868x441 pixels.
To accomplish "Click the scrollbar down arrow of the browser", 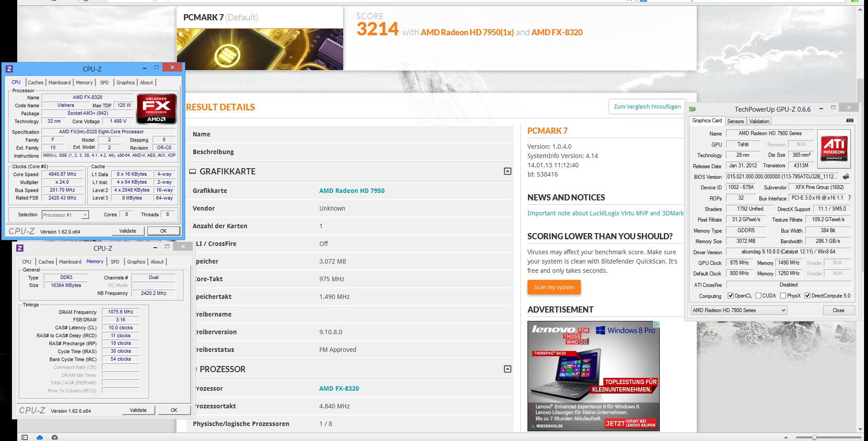I will point(861,428).
